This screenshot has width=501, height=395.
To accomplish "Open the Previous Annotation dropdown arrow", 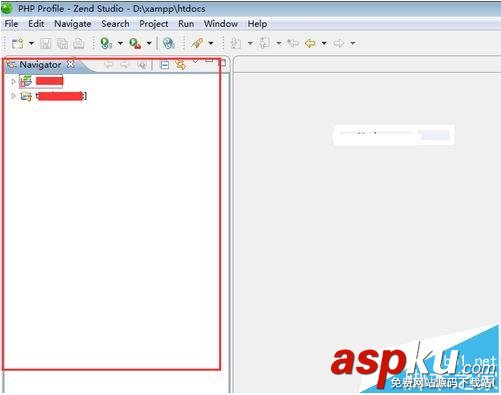I will [279, 43].
